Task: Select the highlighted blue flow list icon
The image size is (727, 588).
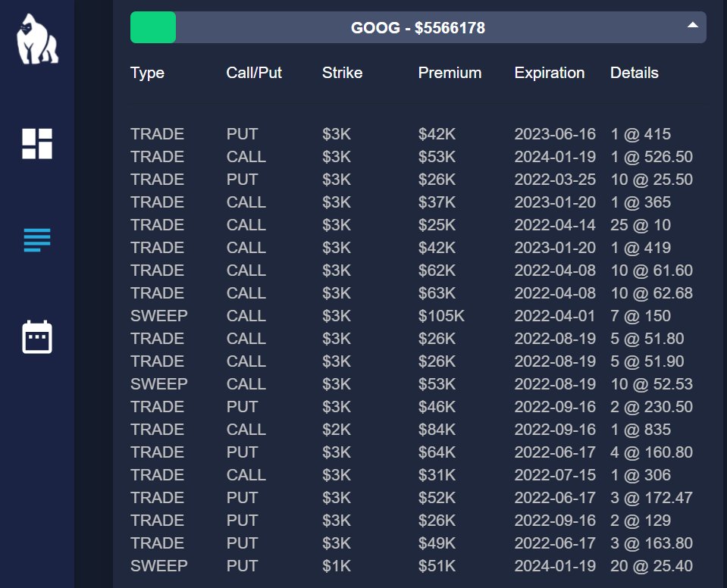Action: pos(36,239)
